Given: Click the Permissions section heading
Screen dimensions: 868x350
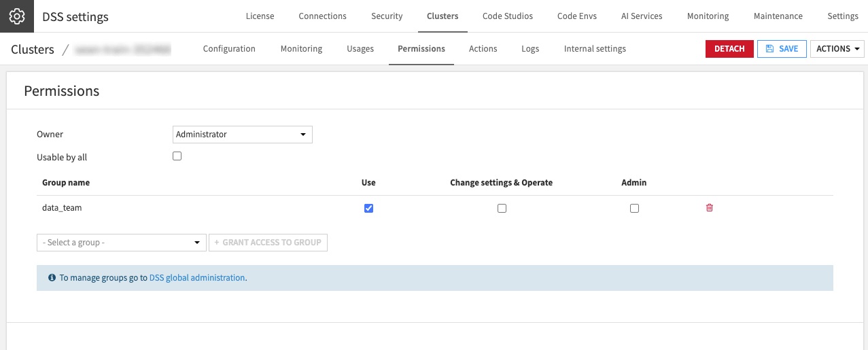Looking at the screenshot, I should point(62,91).
